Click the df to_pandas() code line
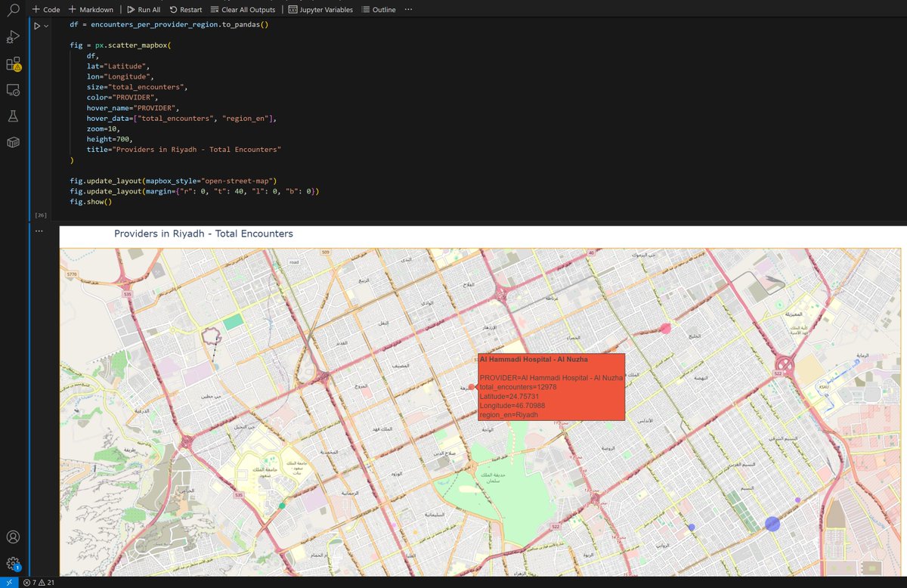This screenshot has width=907, height=588. coord(169,24)
